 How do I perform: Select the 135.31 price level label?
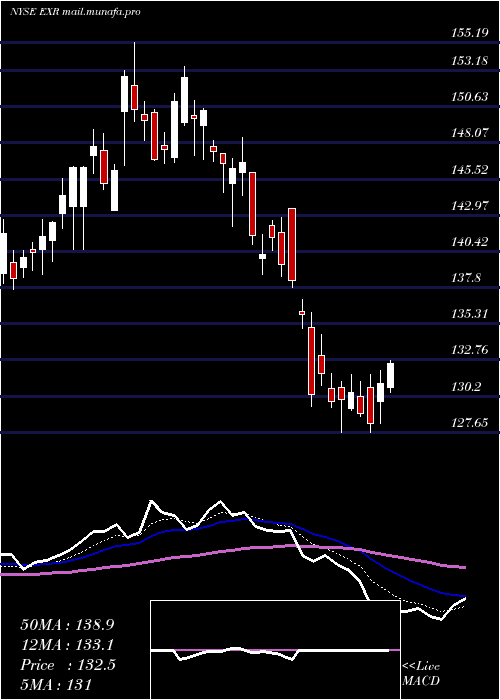coord(468,313)
